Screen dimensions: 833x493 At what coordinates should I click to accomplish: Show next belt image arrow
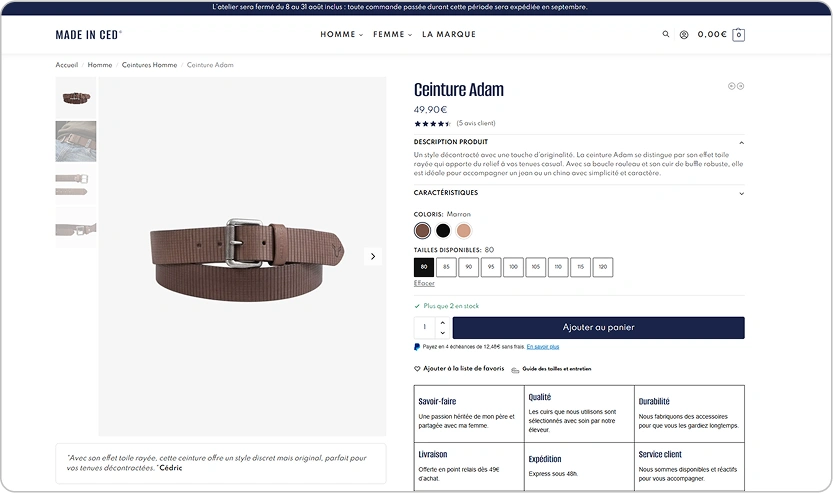373,257
